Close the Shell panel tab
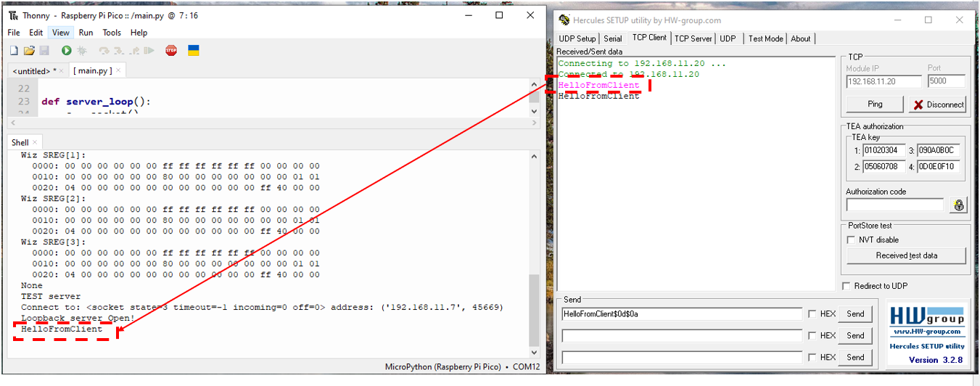Screen dimensions: 980x386 35,143
